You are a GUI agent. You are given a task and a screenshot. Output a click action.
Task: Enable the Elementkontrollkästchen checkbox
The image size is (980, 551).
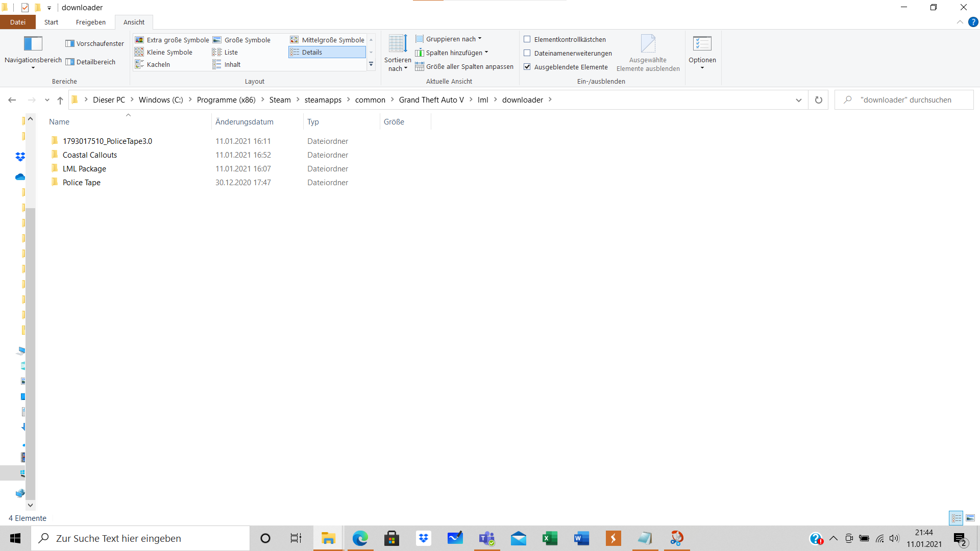(x=527, y=39)
